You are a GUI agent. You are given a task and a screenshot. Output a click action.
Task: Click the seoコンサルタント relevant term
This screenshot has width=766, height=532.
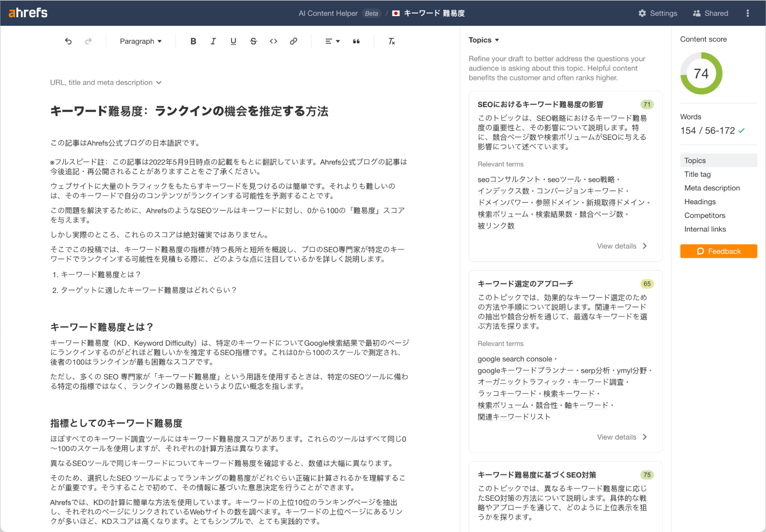pos(508,179)
